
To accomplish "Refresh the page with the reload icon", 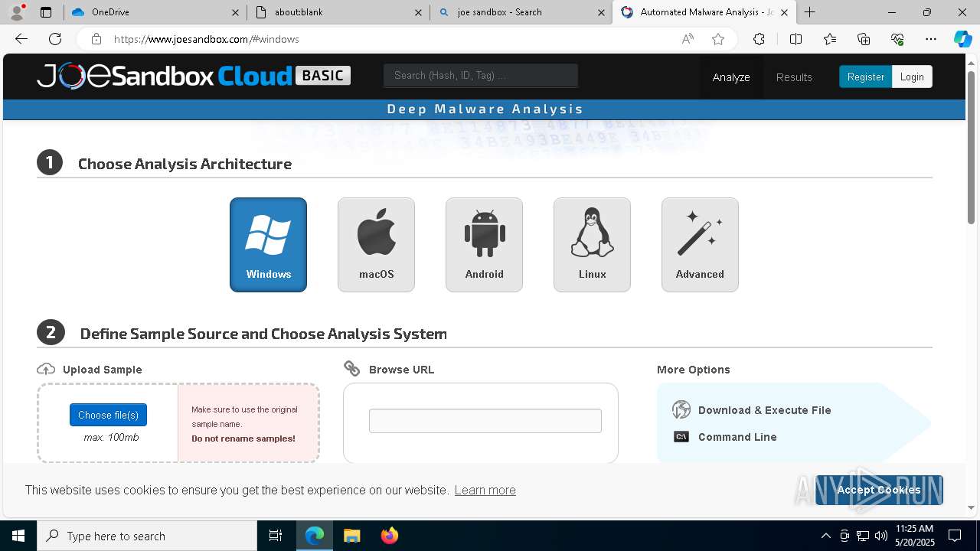I will [55, 39].
